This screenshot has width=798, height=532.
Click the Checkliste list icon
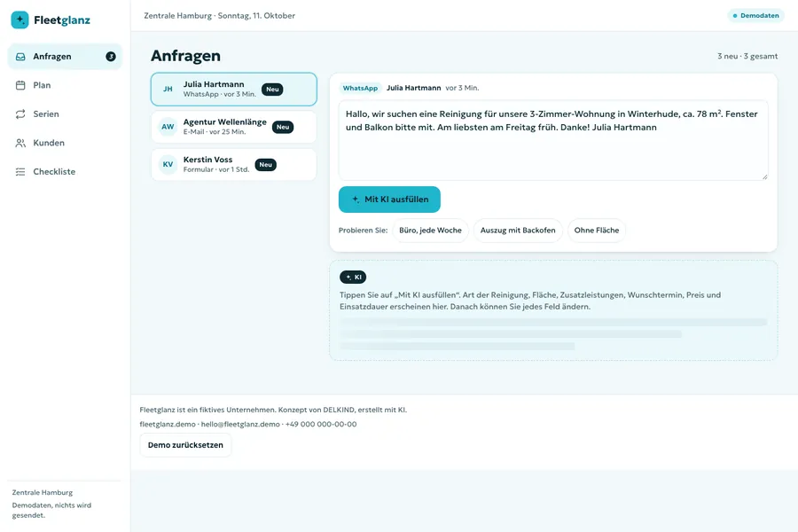click(x=20, y=172)
